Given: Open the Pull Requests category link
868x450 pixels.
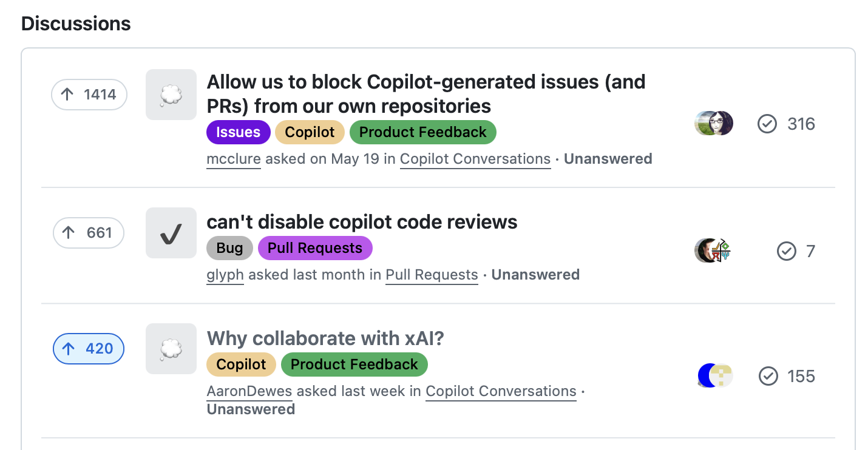Looking at the screenshot, I should click(x=432, y=275).
